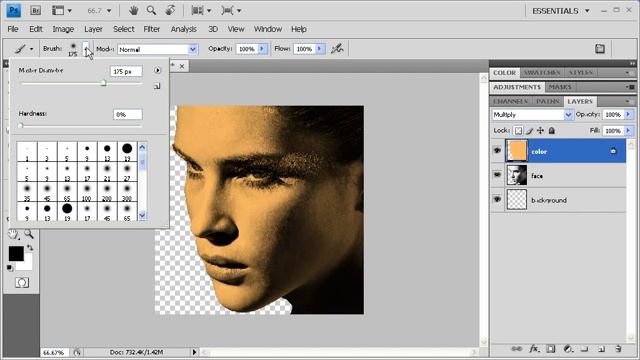This screenshot has width=640, height=360.
Task: Select the Zoom tool in Tools panel
Action: tap(29, 234)
